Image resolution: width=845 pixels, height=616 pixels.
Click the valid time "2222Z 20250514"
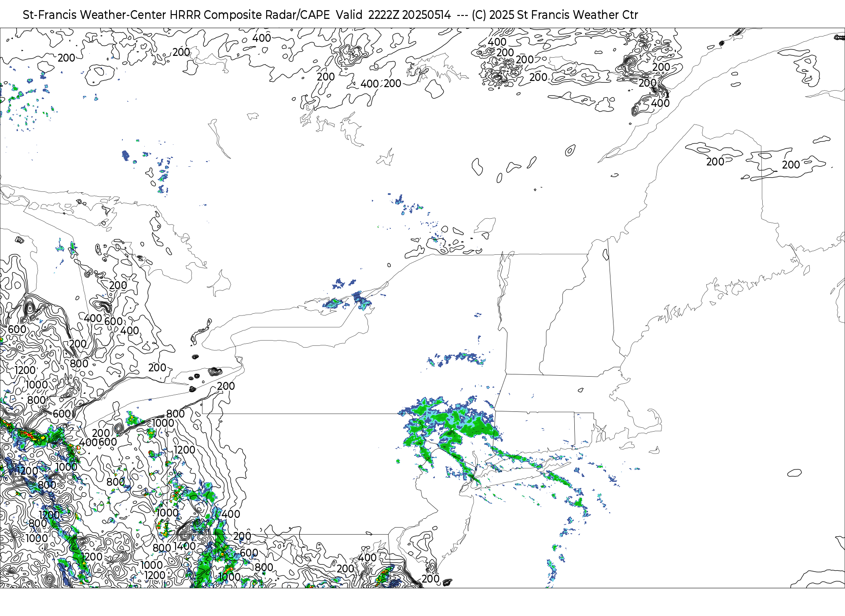[x=409, y=15]
